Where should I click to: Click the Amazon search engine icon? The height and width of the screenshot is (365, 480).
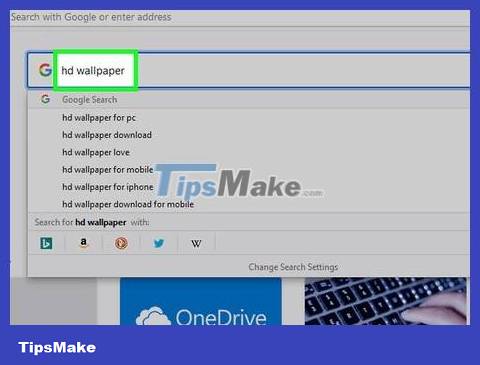pyautogui.click(x=84, y=243)
